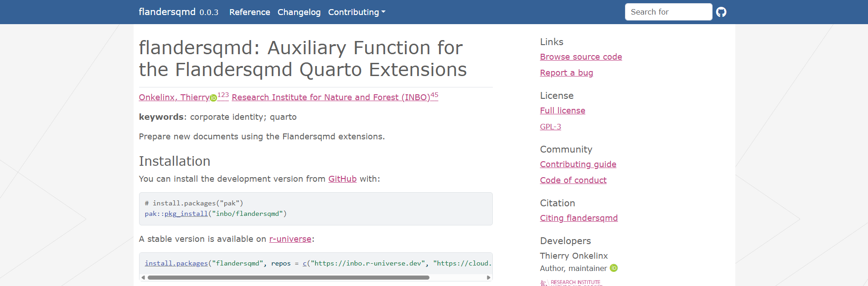Open the ORCID icon next to Onkelinx, Thierry
This screenshot has height=286, width=868.
(x=213, y=98)
